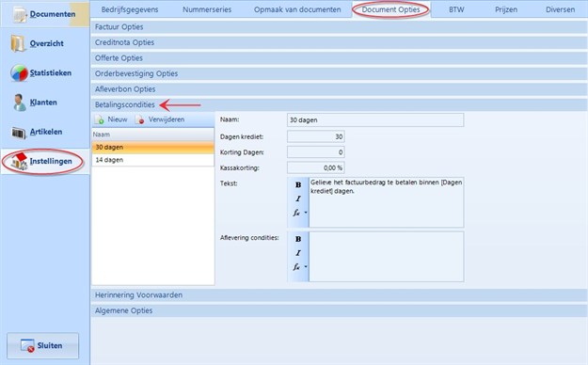The width and height of the screenshot is (588, 365).
Task: Expand the Afleverbon Opties section
Action: tap(339, 89)
